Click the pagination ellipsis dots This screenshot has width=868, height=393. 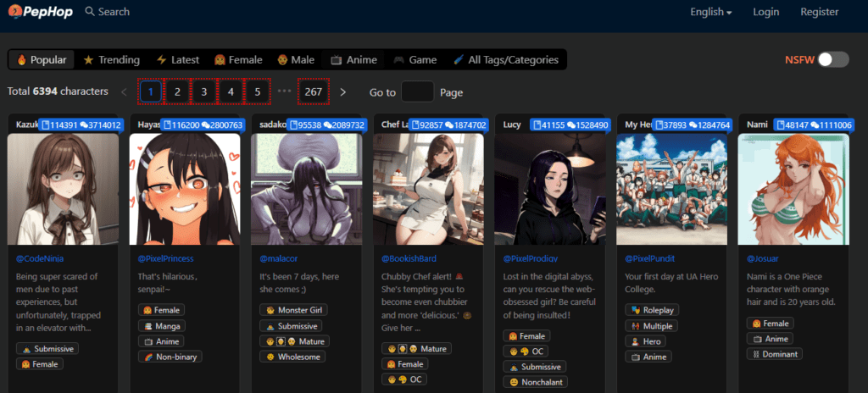(x=284, y=91)
